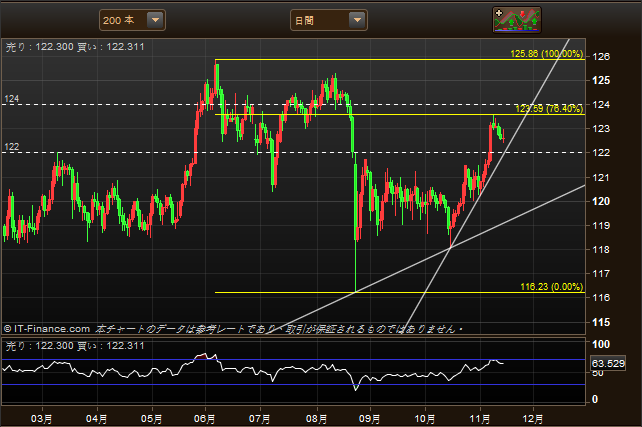Click the 124 dashed line label
Image resolution: width=642 pixels, height=427 pixels.
pos(11,99)
